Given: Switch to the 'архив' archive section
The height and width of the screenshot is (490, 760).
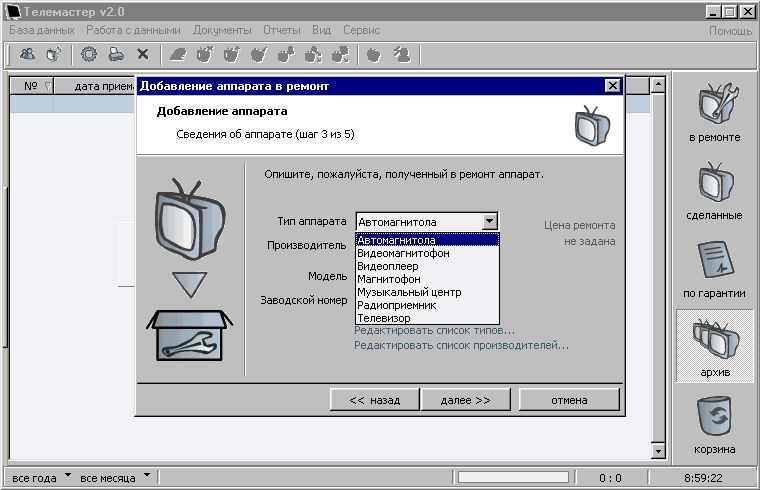Looking at the screenshot, I should 714,346.
